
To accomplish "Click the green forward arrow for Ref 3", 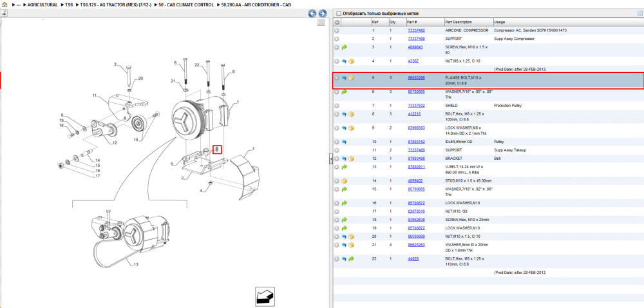I will click(x=345, y=48).
